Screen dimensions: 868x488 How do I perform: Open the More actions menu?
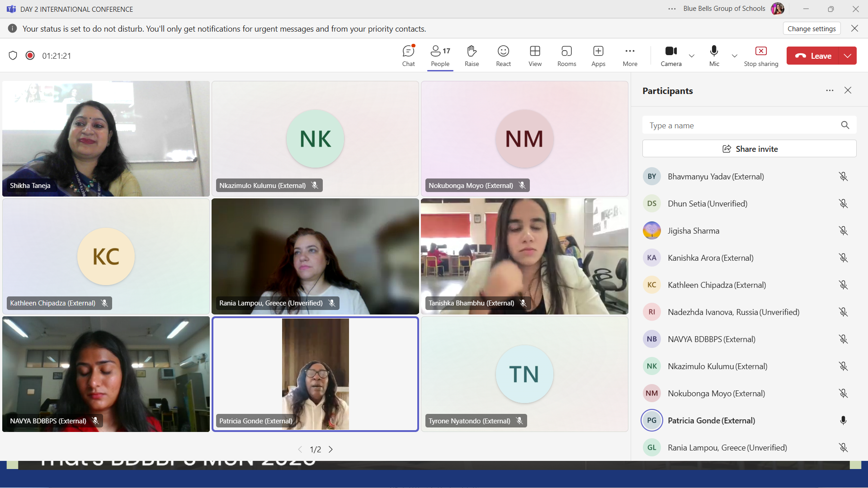pyautogui.click(x=630, y=56)
